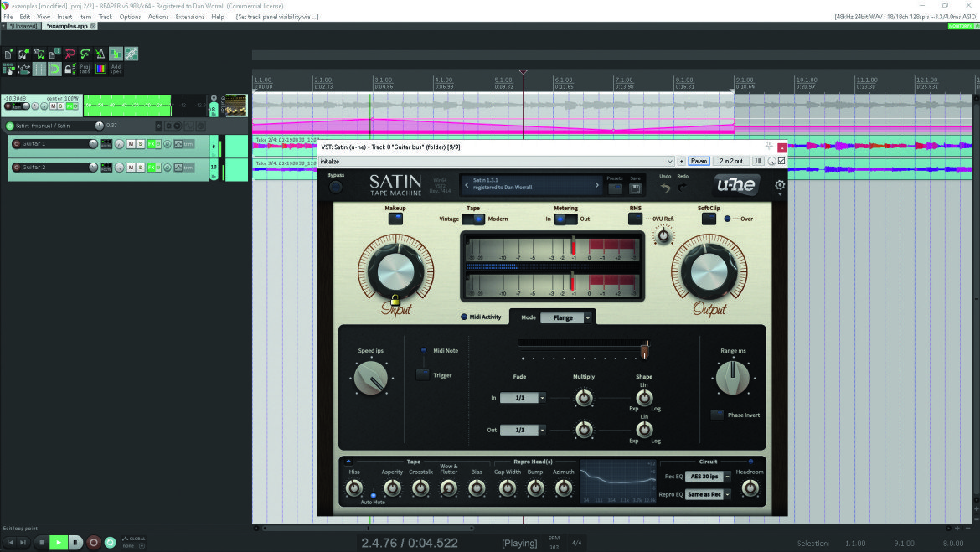Open the Track menu
The width and height of the screenshot is (980, 552).
105,17
